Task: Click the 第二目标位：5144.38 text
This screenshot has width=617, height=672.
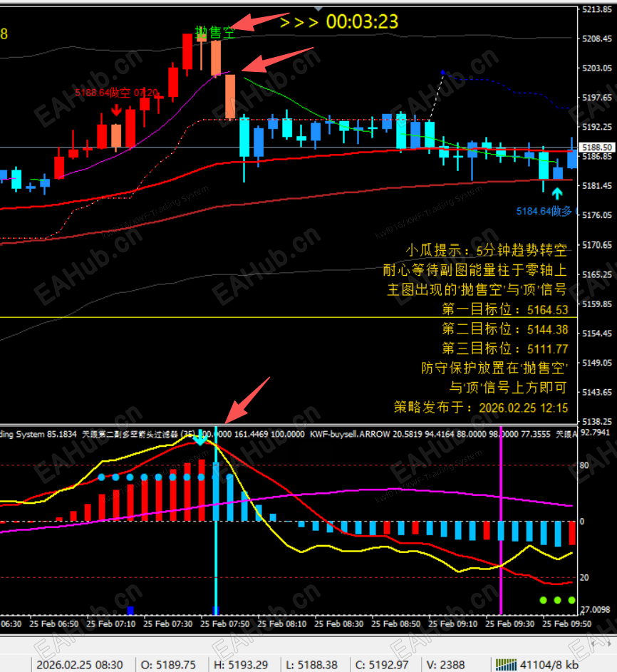Action: click(504, 329)
